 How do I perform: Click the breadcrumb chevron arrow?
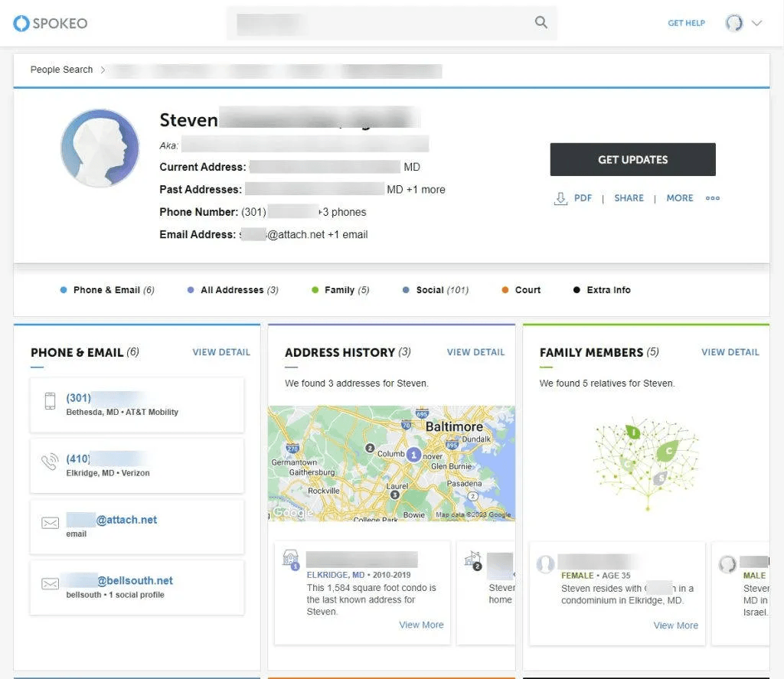pyautogui.click(x=103, y=70)
